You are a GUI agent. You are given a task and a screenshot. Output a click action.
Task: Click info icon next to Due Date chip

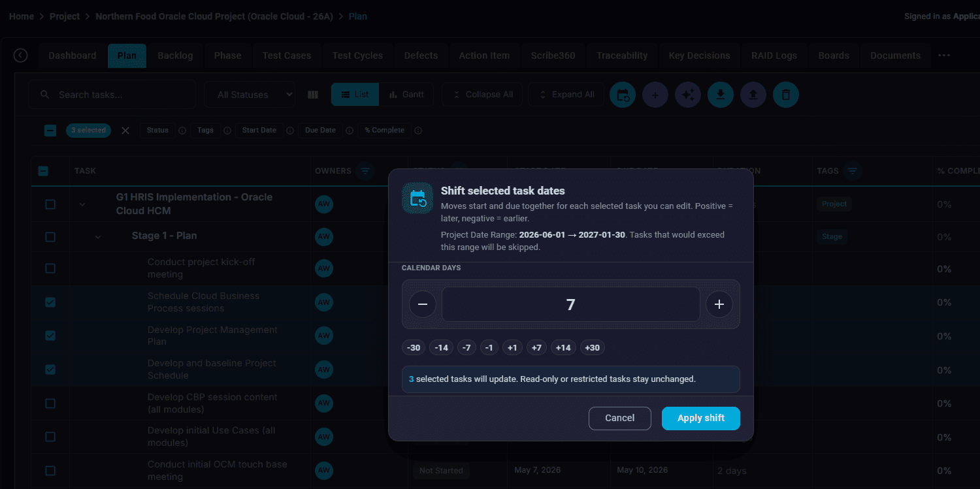pyautogui.click(x=350, y=131)
